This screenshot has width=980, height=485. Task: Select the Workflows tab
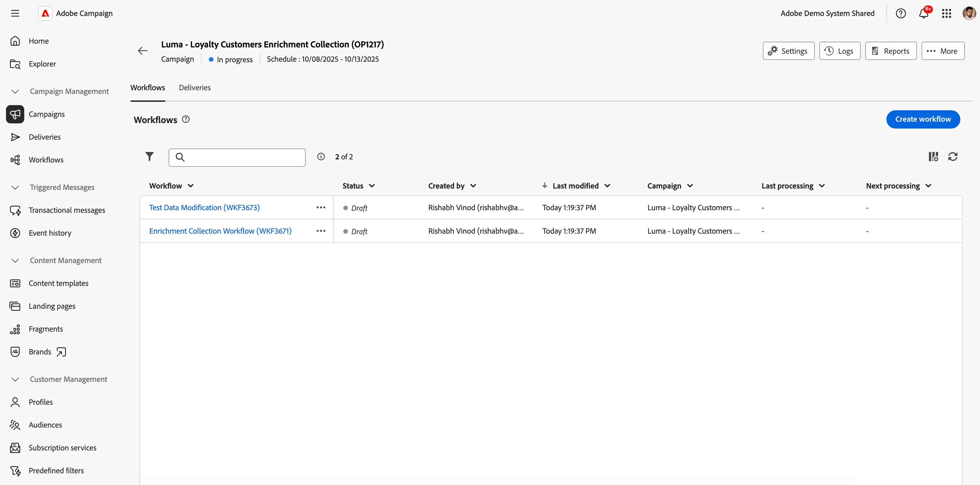148,88
